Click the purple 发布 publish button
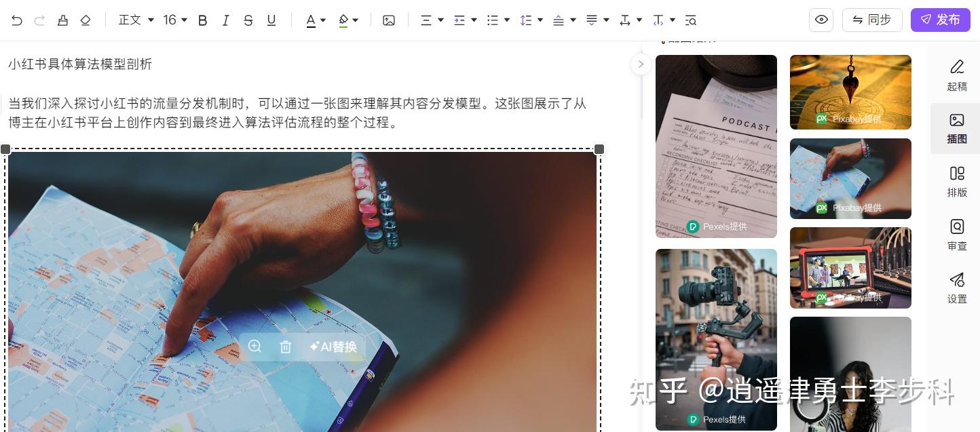Screen dimensions: 980x432 pyautogui.click(x=940, y=20)
